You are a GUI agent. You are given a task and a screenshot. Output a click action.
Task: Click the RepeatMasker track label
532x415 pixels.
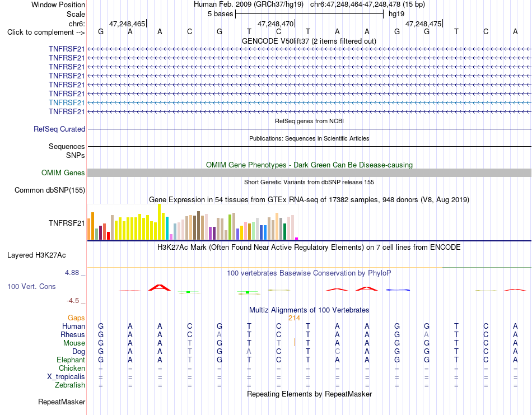click(62, 402)
